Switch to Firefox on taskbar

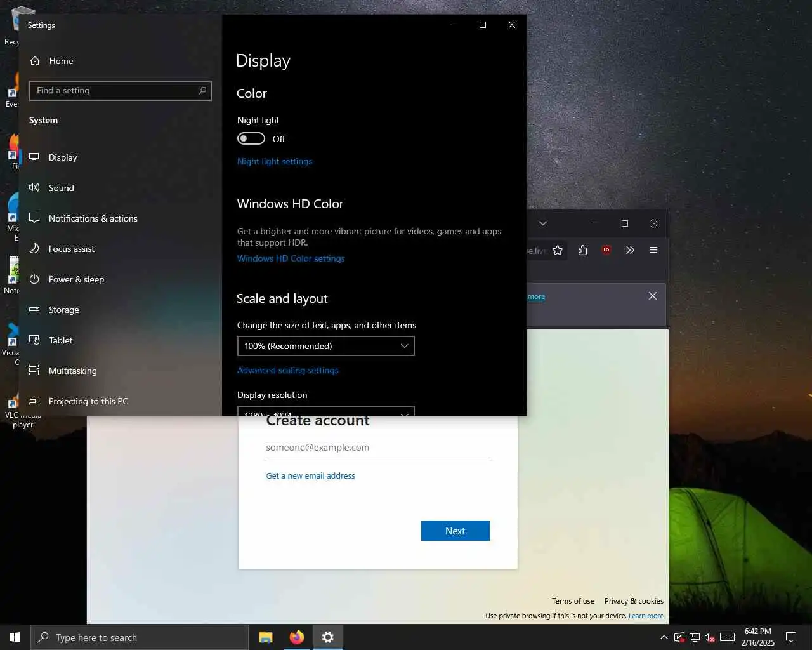[297, 637]
